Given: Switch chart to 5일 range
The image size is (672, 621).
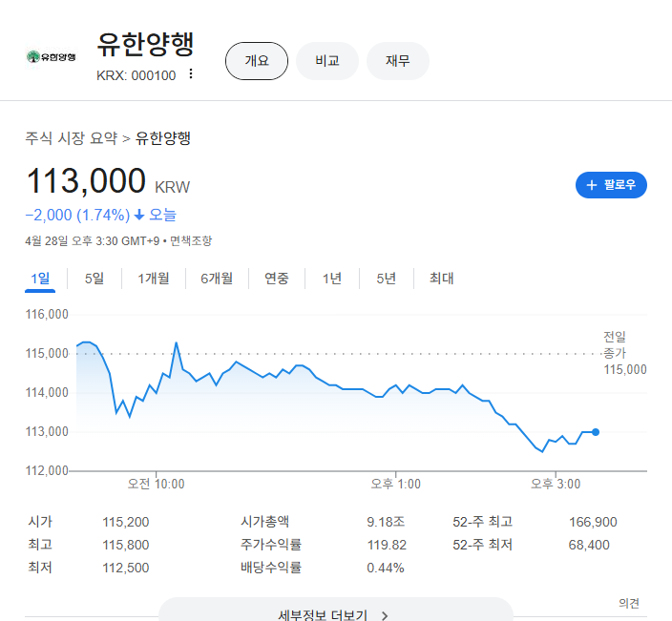Looking at the screenshot, I should click(x=94, y=279).
